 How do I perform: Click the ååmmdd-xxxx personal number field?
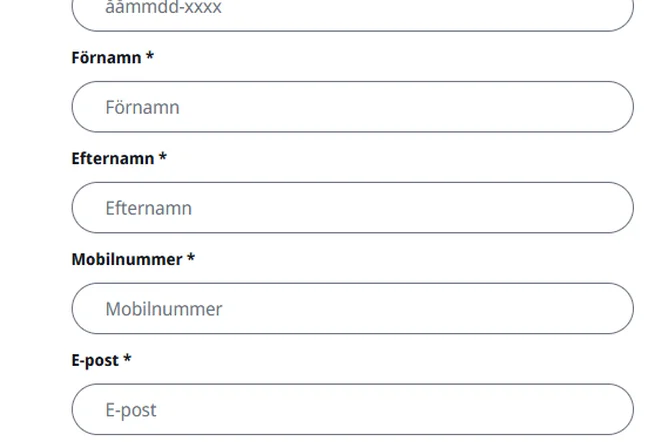[352, 12]
